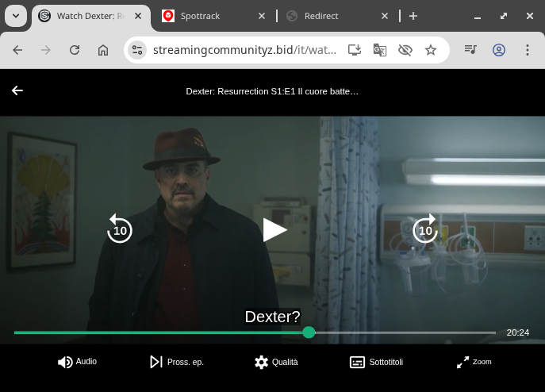The height and width of the screenshot is (392, 545).
Task: Open the Qualità gear menu
Action: (x=276, y=362)
